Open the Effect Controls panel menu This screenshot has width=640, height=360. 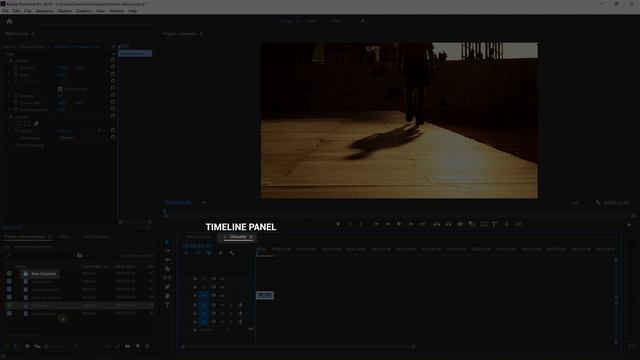click(33, 34)
